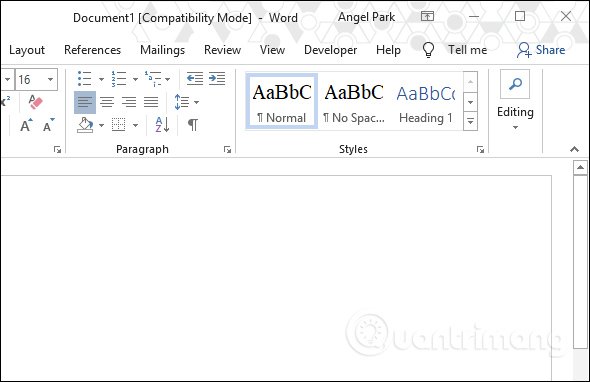Toggle Align Right formatting
The image size is (590, 382).
129,102
